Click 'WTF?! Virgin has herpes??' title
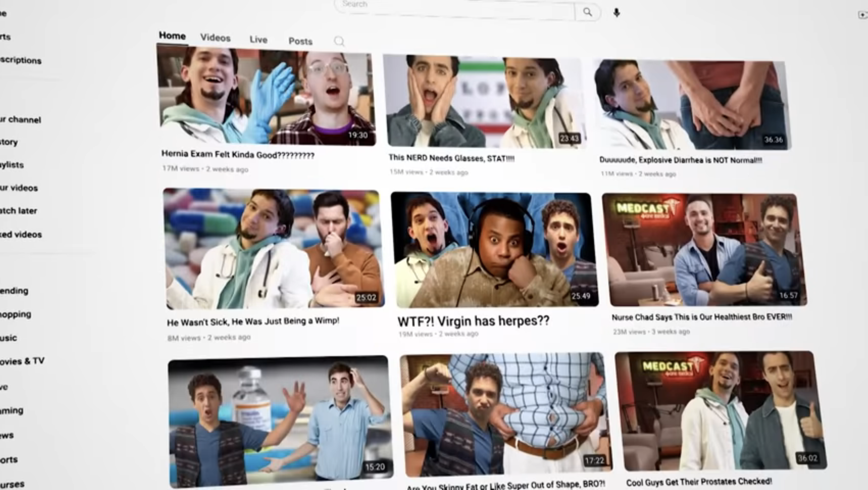Screen dimensions: 868x490 tap(473, 321)
